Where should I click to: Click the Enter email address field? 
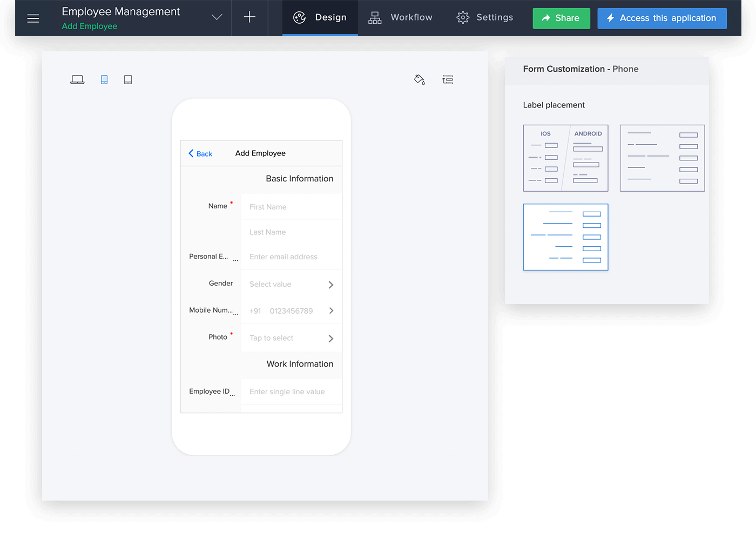292,257
